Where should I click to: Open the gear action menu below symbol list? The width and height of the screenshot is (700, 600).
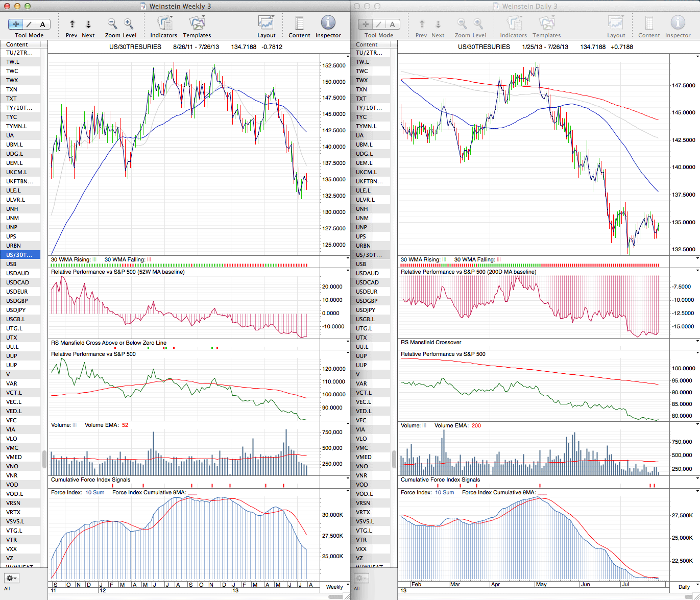pyautogui.click(x=11, y=578)
